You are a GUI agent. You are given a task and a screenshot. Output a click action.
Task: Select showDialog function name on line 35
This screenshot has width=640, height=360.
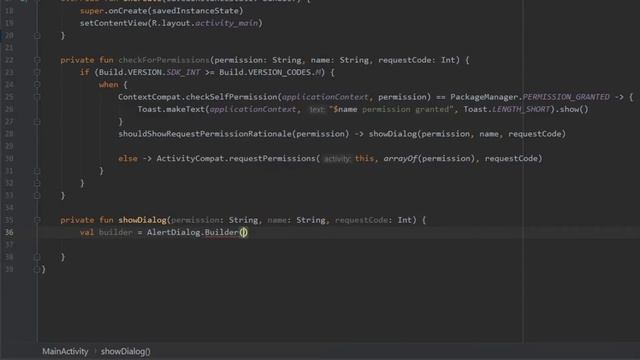coord(142,220)
